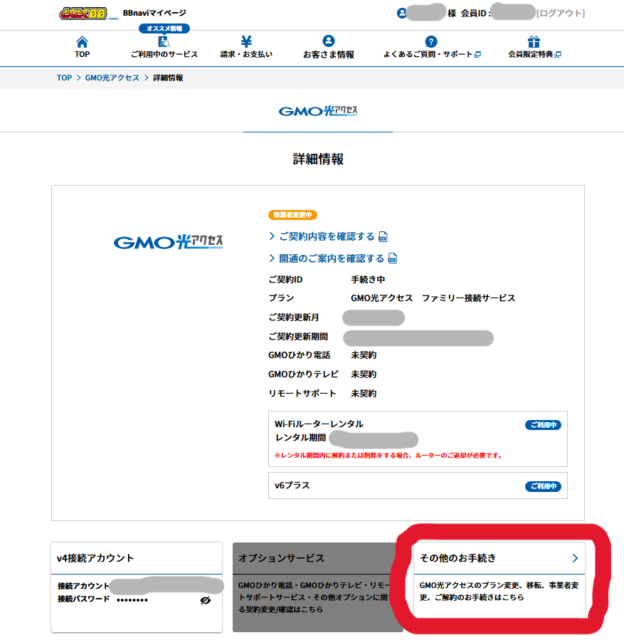The width and height of the screenshot is (624, 640).
Task: Click the ご利用中 badge beside Wi-Fiルーターレンタル
Action: click(543, 425)
